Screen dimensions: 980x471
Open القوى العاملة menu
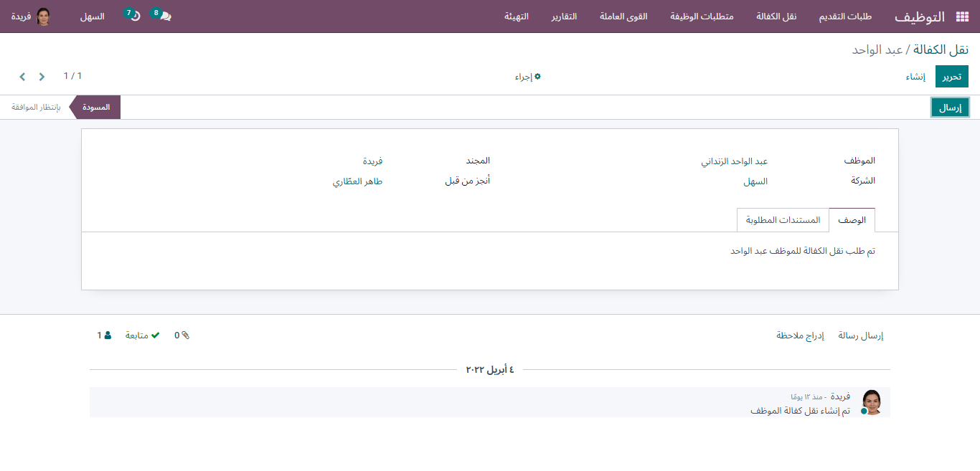coord(623,16)
